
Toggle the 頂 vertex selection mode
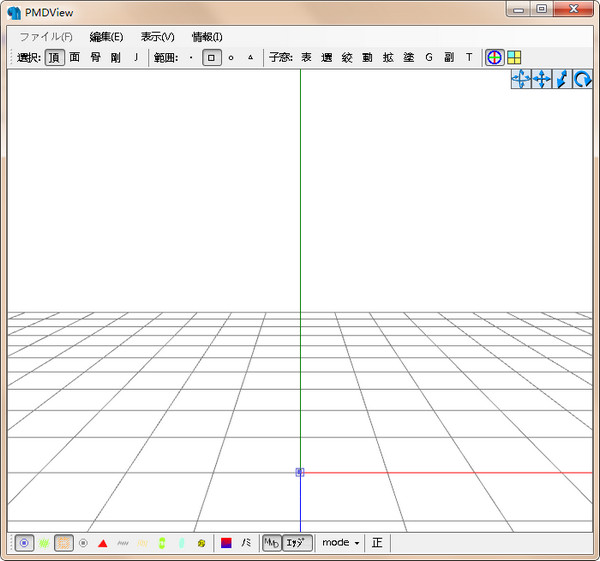[54, 57]
